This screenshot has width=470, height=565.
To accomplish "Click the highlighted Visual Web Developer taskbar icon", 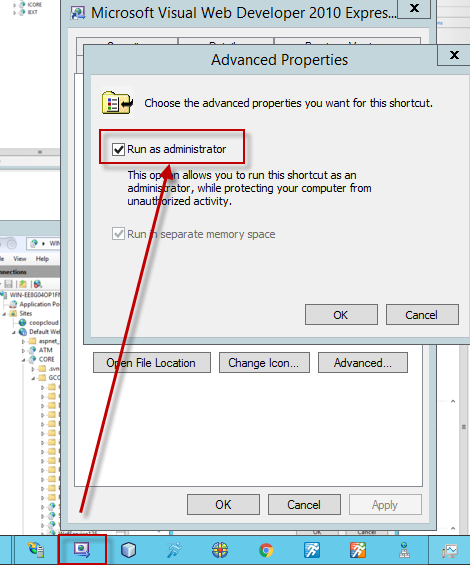I will [82, 550].
